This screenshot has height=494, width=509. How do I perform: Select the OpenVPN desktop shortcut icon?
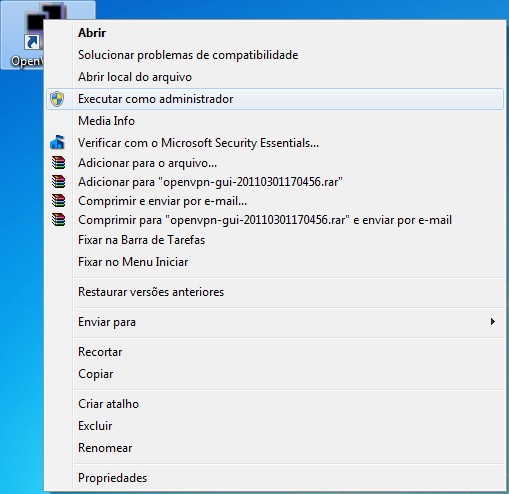click(23, 35)
